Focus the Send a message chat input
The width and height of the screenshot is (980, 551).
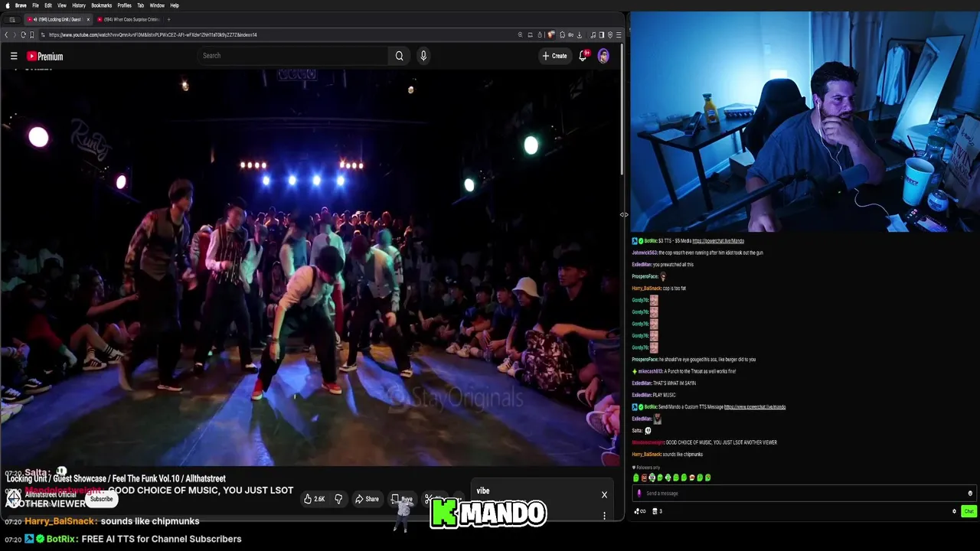[x=802, y=494]
